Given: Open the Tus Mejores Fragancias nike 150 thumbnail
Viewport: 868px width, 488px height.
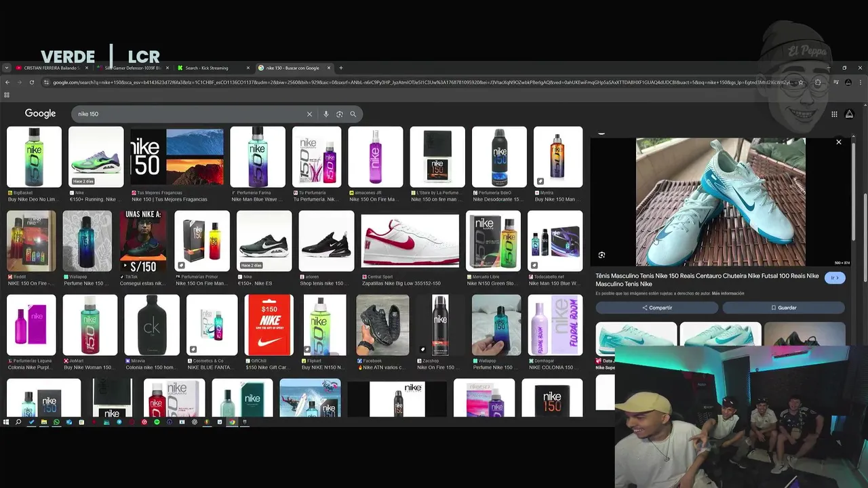Looking at the screenshot, I should [177, 157].
